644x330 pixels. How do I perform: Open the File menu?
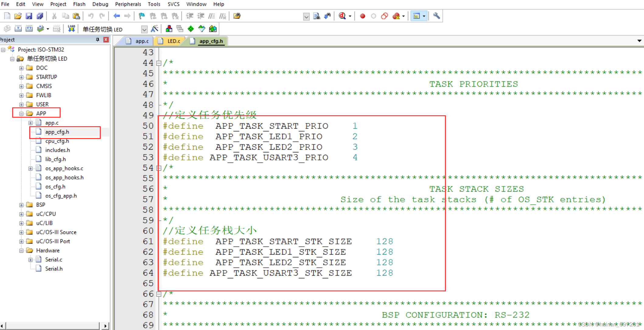5,4
